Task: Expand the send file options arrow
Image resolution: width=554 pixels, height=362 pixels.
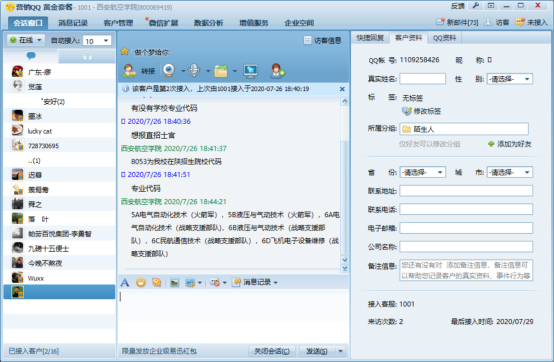Action: click(x=235, y=71)
